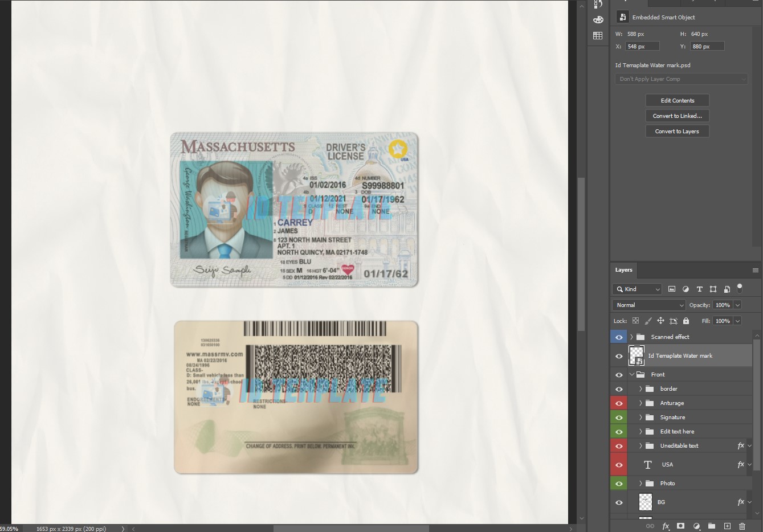Toggle visibility of Anturage group

pos(619,403)
